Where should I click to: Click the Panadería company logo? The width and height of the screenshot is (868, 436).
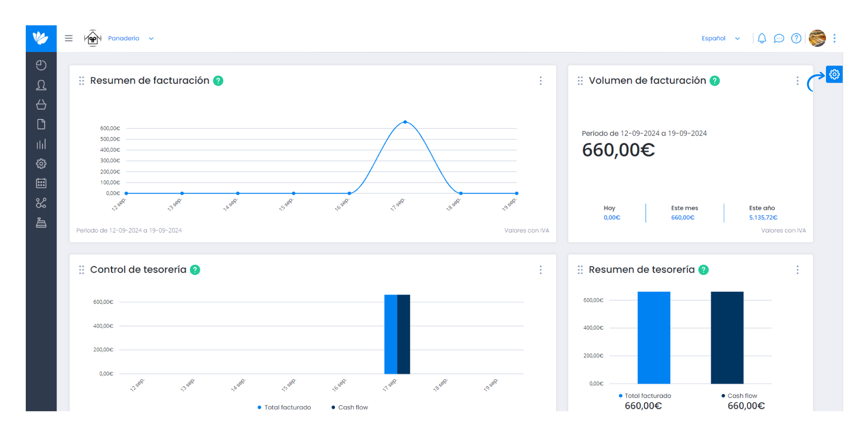coord(93,38)
